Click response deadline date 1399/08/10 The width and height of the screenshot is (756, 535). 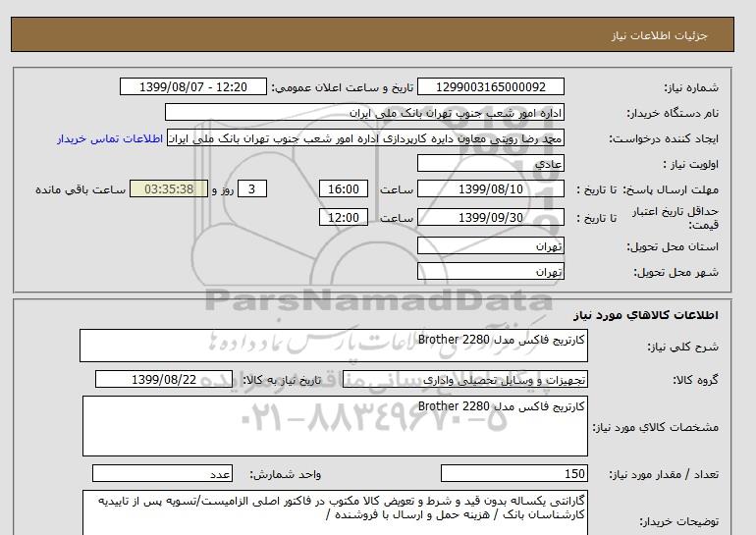click(490, 188)
